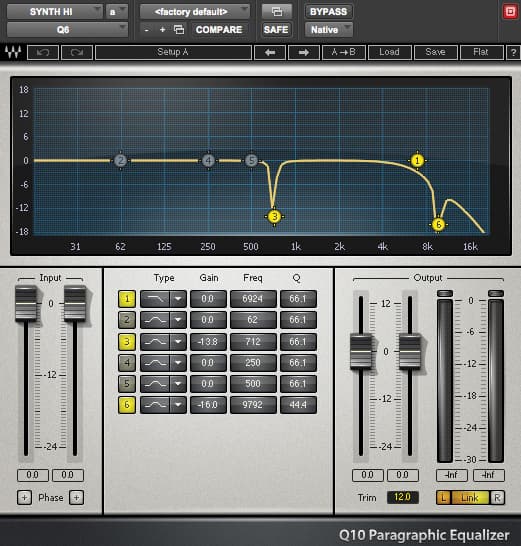Toggle band 1 on/off button
The height and width of the screenshot is (546, 521).
127,299
